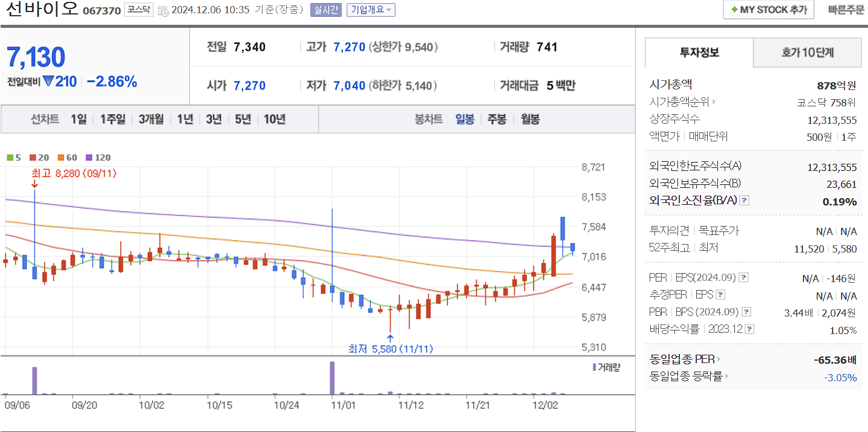Click the large 09/11 volume bar
868x432 pixels.
34,381
